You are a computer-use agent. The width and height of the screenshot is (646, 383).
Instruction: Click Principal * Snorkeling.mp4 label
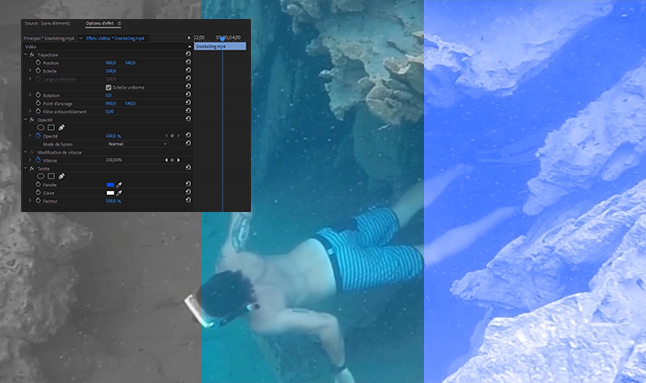49,38
